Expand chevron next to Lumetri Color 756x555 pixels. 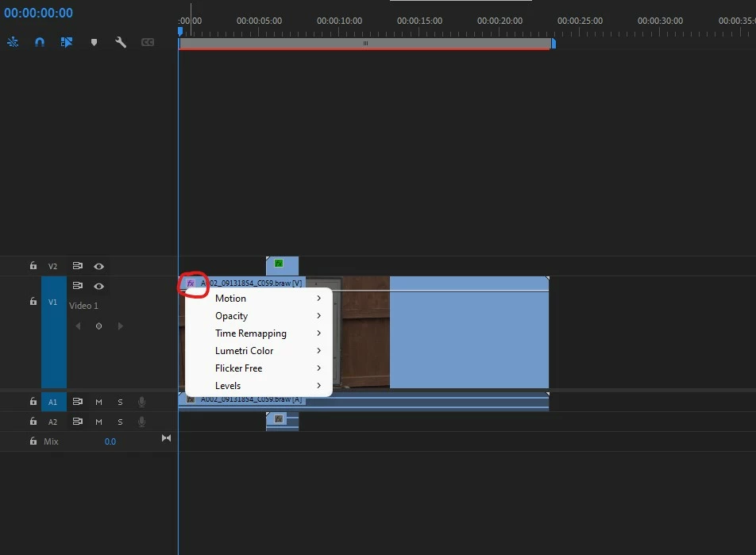coord(318,351)
